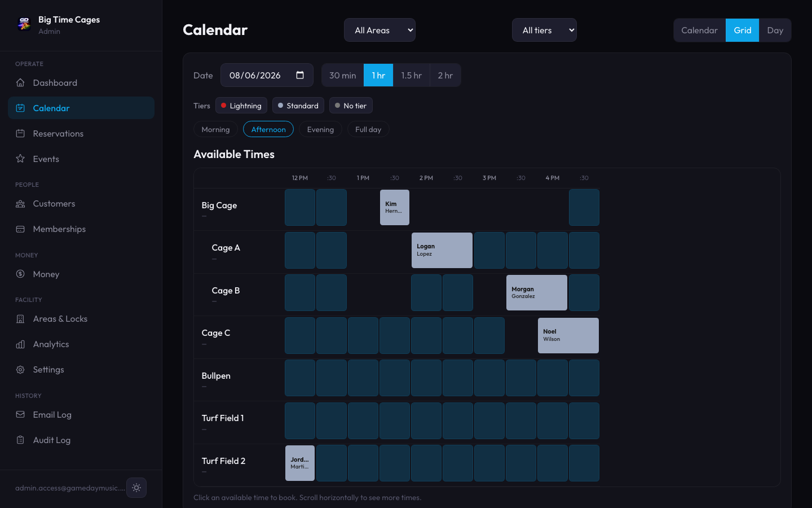Select the Morning time range

click(x=215, y=129)
